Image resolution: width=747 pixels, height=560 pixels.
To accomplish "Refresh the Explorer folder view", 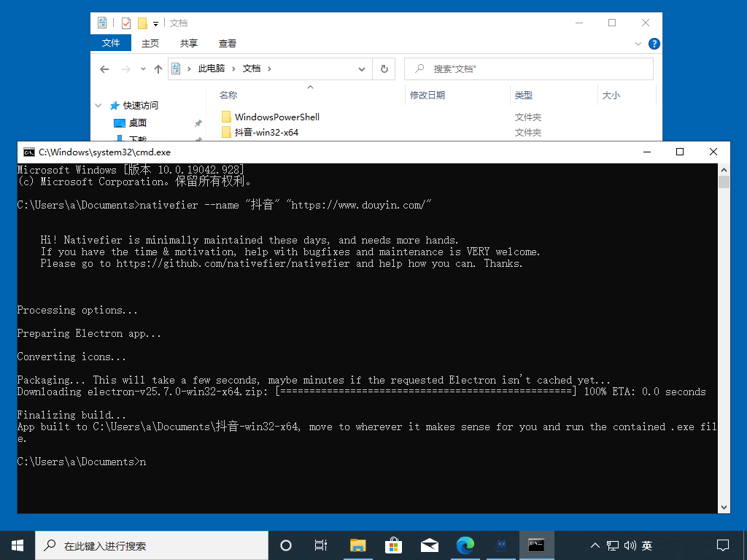I will tap(384, 69).
